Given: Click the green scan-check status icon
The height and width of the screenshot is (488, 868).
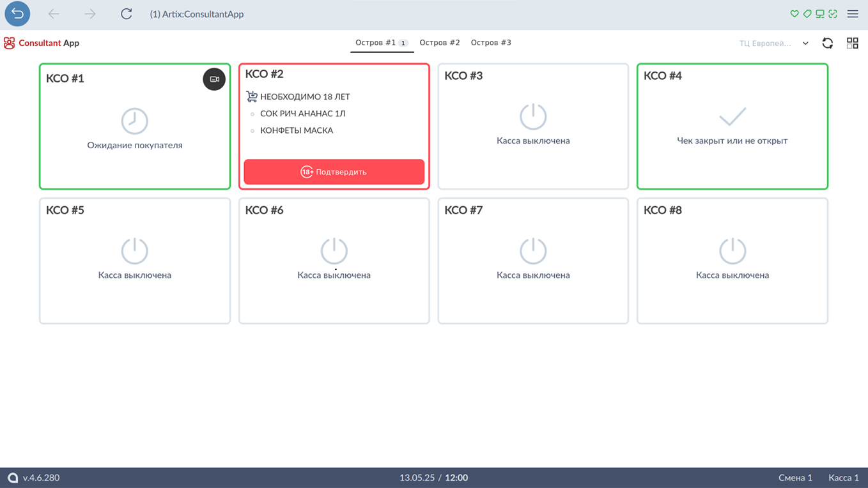Looking at the screenshot, I should [833, 14].
